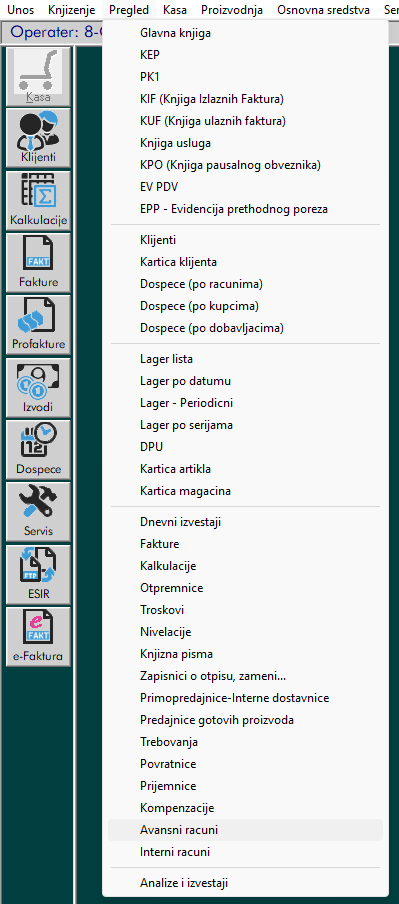
Task: Open KPO (Knjiga pausalnog obveznika)
Action: [245, 165]
